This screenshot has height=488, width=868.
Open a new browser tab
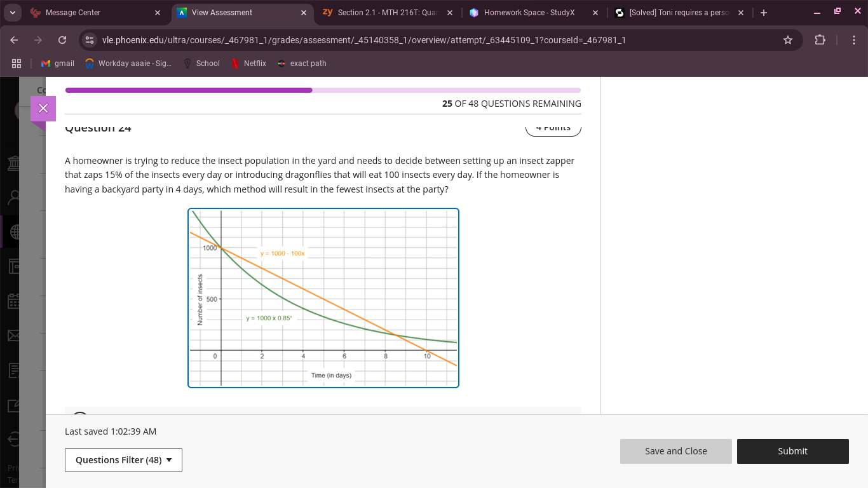[764, 13]
